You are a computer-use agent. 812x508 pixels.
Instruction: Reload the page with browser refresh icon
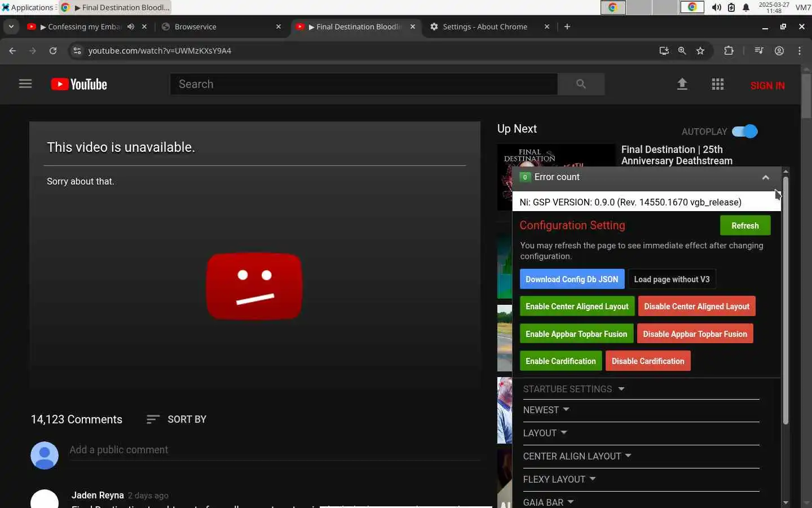(53, 51)
